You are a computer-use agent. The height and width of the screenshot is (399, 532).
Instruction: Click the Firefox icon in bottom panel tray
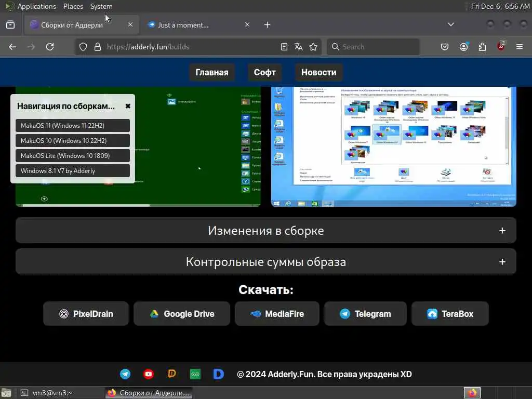[x=472, y=393]
